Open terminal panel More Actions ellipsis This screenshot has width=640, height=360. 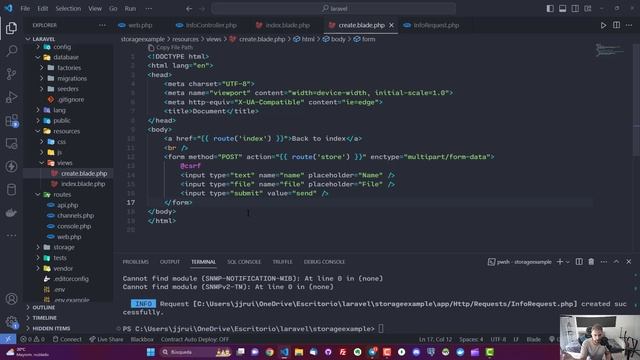click(604, 262)
